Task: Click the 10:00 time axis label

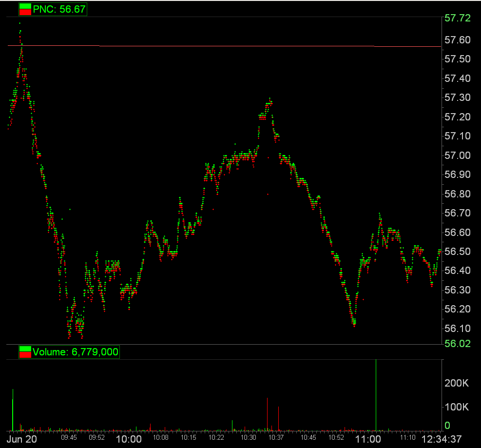Action: point(129,439)
